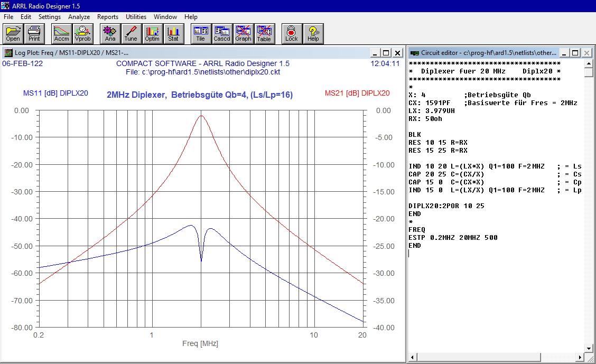596x364 pixels.
Task: Toggle the Lock toolbar button
Action: tap(292, 33)
